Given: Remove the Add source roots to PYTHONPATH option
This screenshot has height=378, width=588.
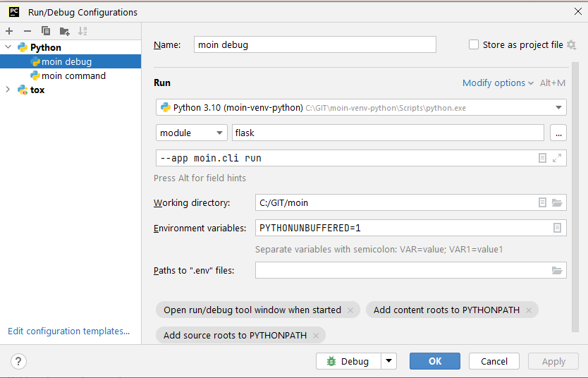Looking at the screenshot, I should (316, 335).
